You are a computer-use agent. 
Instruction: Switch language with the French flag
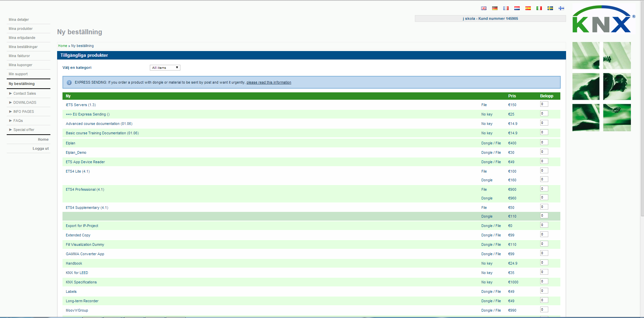(506, 8)
